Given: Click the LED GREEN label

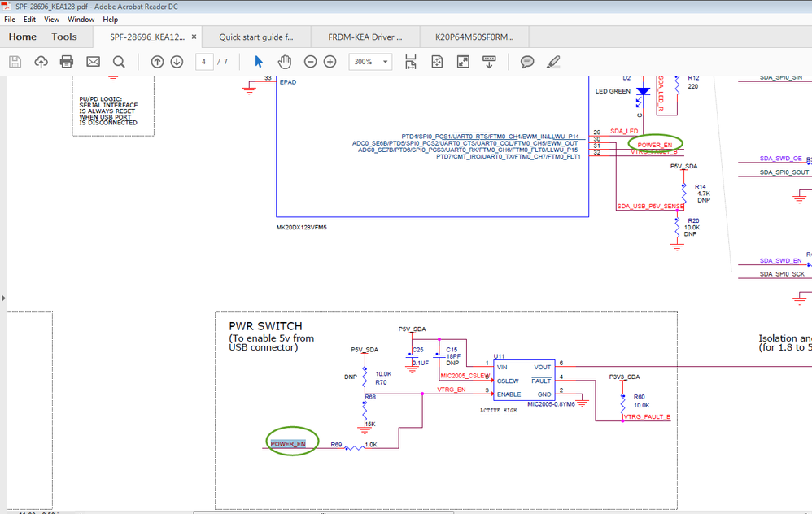Looking at the screenshot, I should point(613,91).
